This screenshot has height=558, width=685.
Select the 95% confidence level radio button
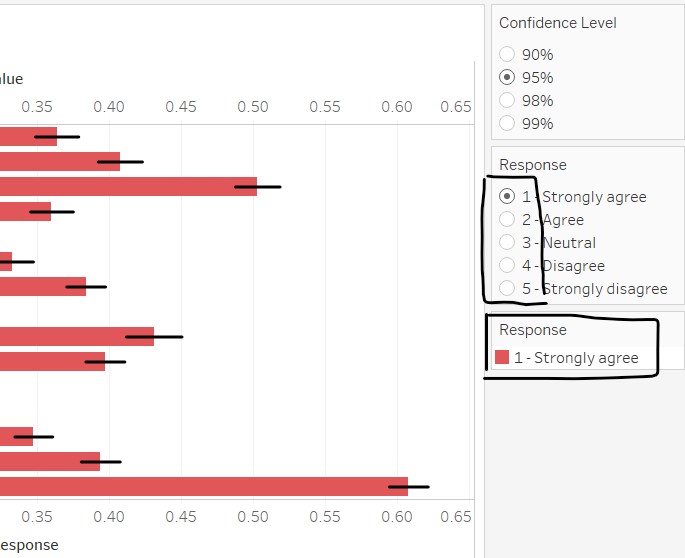click(x=507, y=77)
